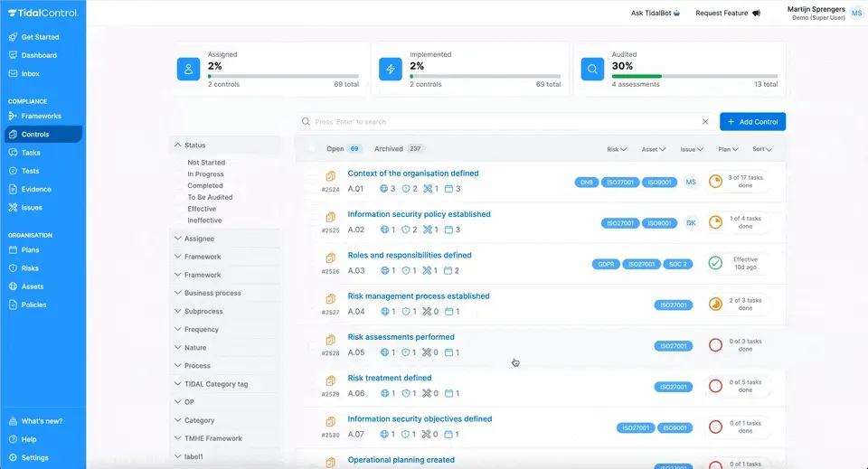Open the MS user avatar menu
Viewport: 868px width, 469px height.
tap(856, 13)
